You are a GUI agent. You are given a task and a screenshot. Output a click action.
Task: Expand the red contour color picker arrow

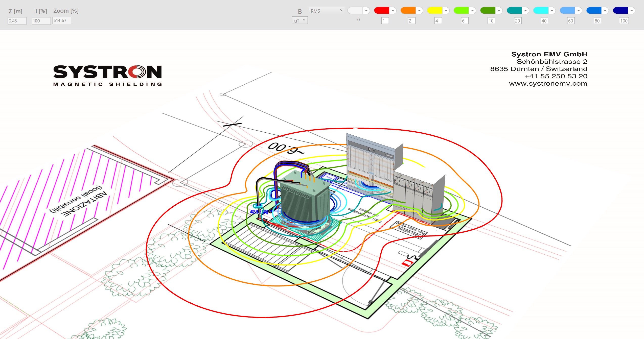click(x=393, y=11)
